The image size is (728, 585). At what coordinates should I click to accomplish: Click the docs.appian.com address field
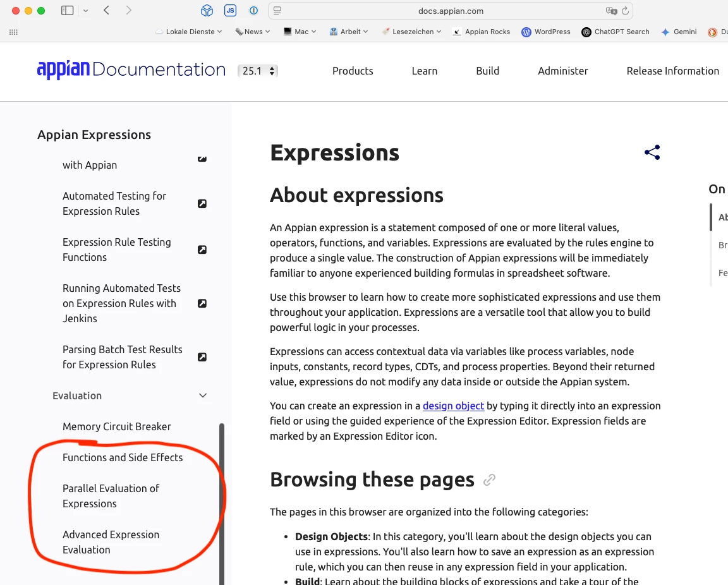(451, 11)
